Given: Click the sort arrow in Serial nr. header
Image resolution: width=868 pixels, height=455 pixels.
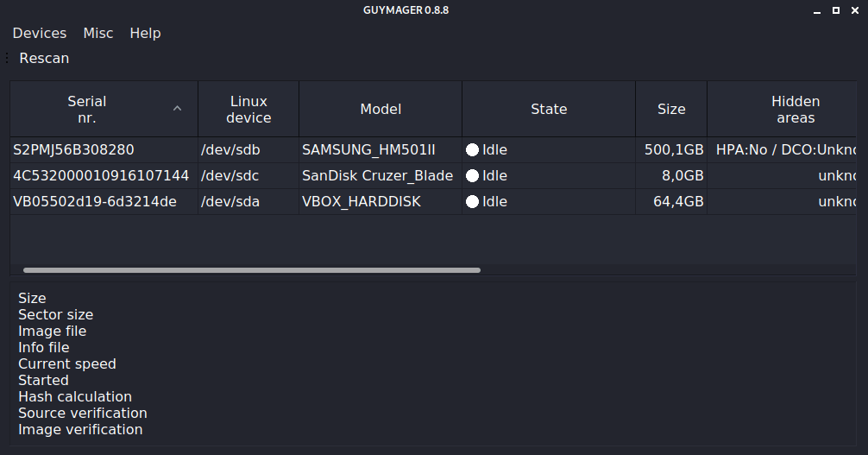Looking at the screenshot, I should pos(178,109).
